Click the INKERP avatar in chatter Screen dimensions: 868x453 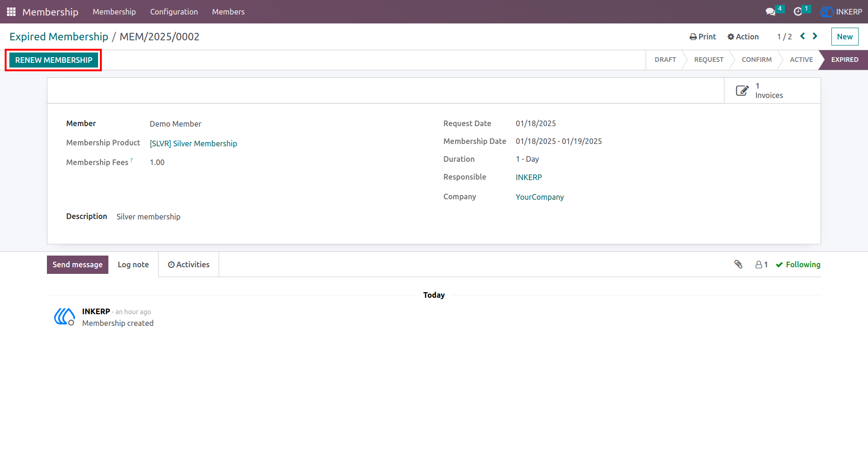tap(64, 317)
